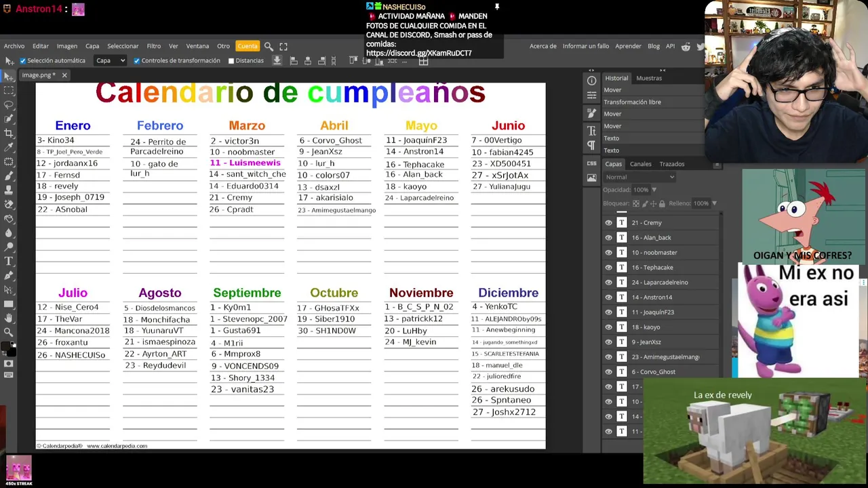Click the lock all padlock icon
The height and width of the screenshot is (488, 868).
point(663,203)
